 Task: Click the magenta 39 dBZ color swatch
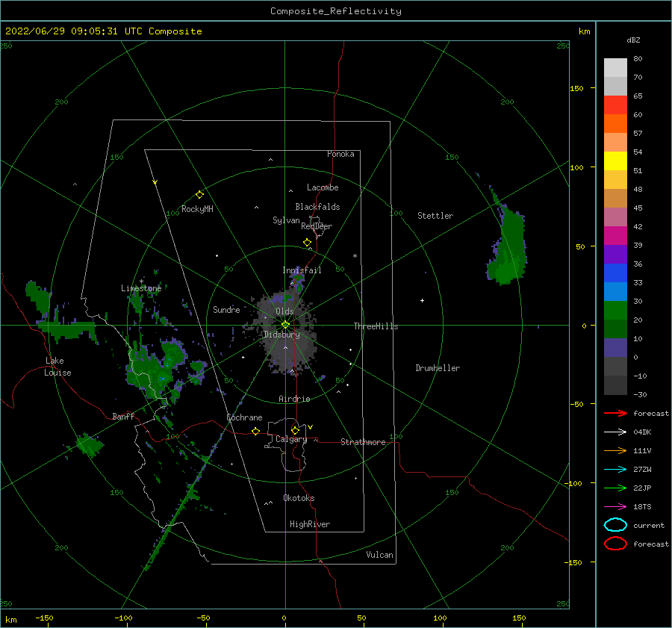tap(615, 236)
